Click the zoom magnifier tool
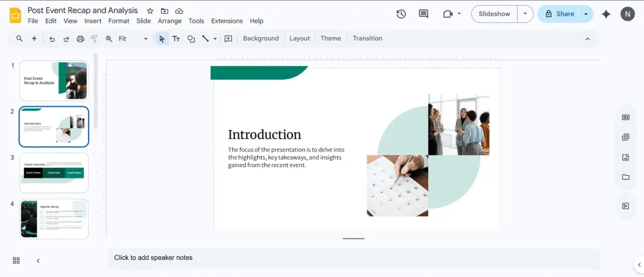This screenshot has height=277, width=644. point(109,39)
